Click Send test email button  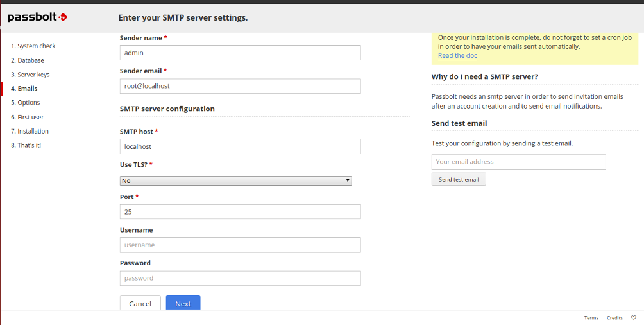(x=459, y=179)
